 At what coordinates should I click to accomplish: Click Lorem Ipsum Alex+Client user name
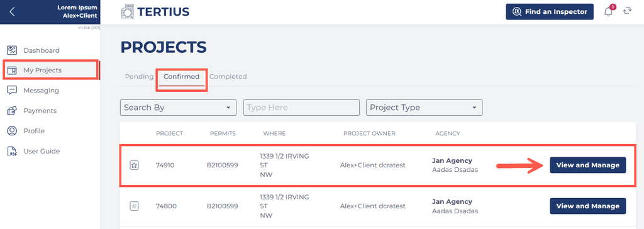77,11
